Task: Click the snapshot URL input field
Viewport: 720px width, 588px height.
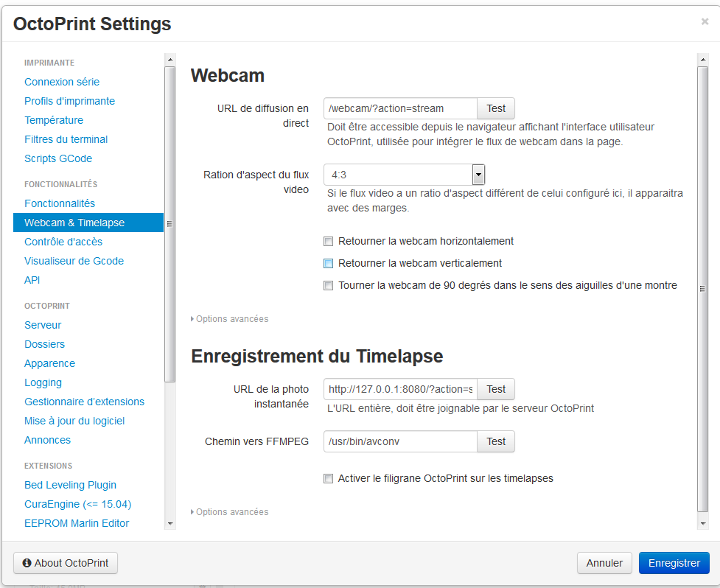Action: (400, 389)
